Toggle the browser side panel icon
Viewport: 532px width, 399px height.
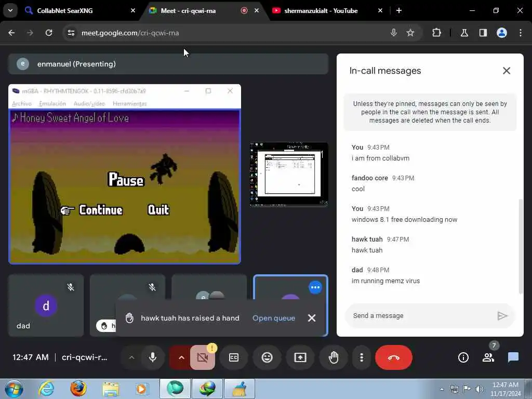(x=483, y=33)
